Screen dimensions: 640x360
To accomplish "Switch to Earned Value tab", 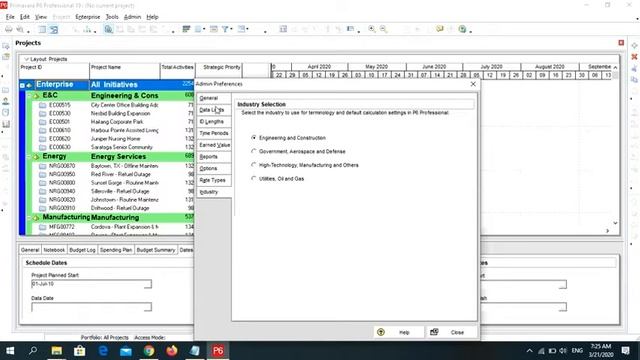I will (214, 145).
